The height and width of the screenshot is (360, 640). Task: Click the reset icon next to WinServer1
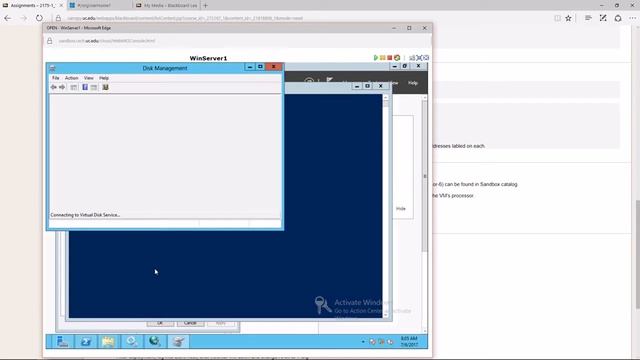(397, 58)
